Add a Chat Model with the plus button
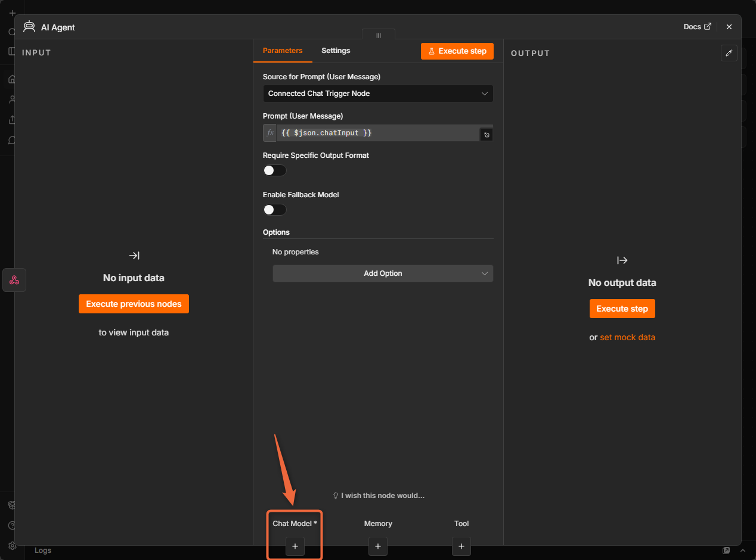756x560 pixels. tap(295, 546)
